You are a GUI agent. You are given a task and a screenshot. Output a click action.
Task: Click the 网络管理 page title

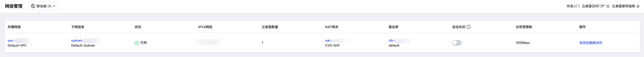pos(14,6)
